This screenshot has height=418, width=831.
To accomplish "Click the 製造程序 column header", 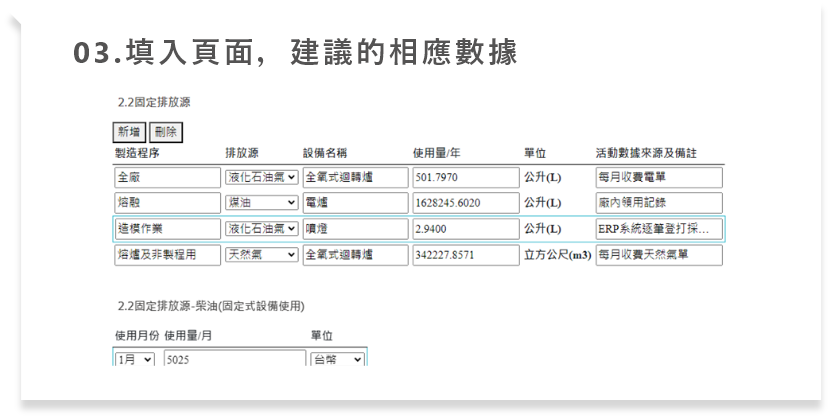I will 137,153.
